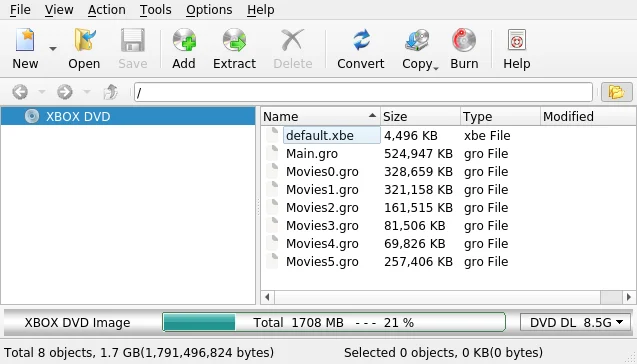This screenshot has height=364, width=637.
Task: Click the Save floppy disk icon
Action: pos(132,40)
